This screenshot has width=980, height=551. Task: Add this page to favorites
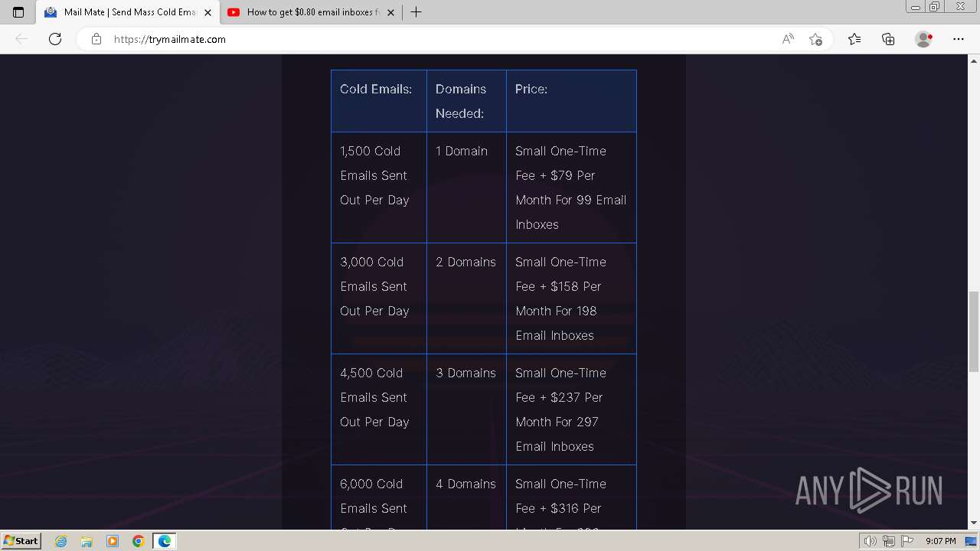coord(815,39)
